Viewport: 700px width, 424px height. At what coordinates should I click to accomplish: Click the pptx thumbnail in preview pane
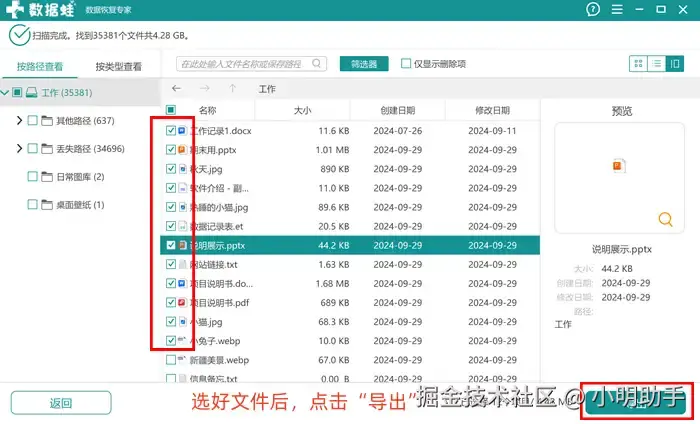point(619,166)
